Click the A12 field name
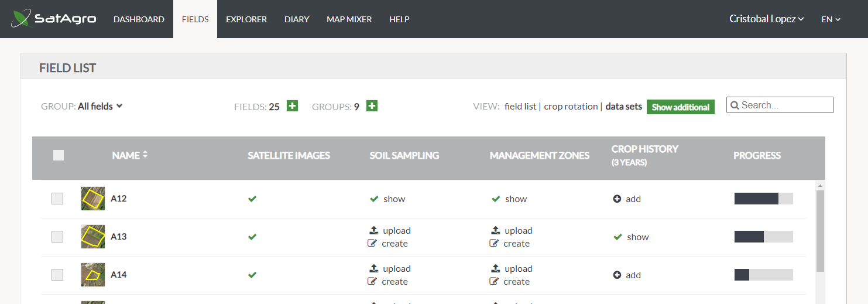868x304 pixels. coord(119,199)
